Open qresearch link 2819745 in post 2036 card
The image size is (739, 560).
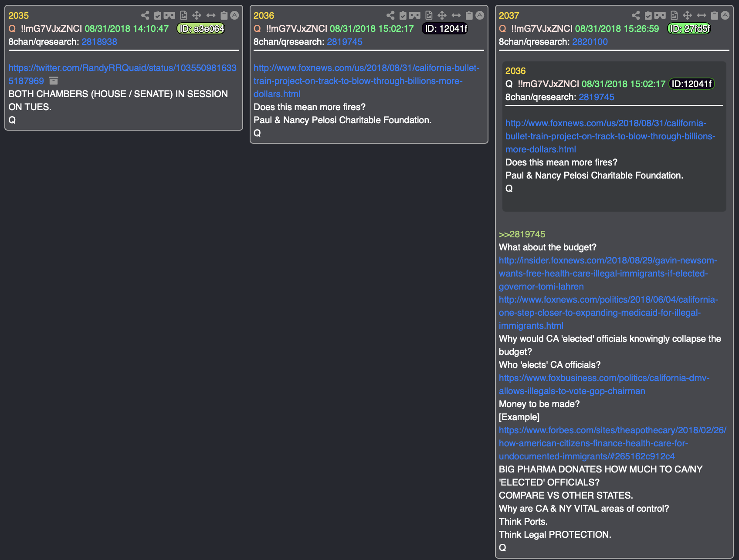(x=345, y=42)
